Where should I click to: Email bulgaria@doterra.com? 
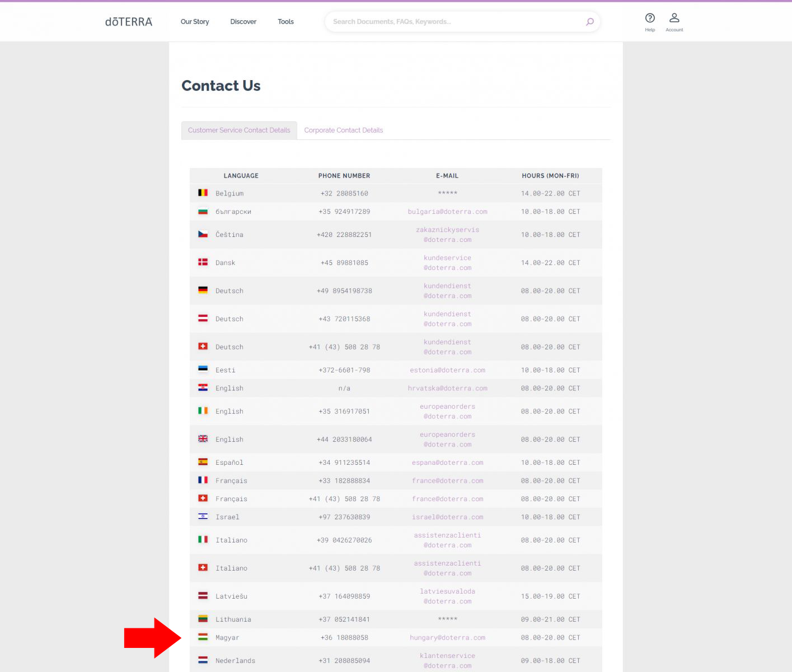[448, 212]
